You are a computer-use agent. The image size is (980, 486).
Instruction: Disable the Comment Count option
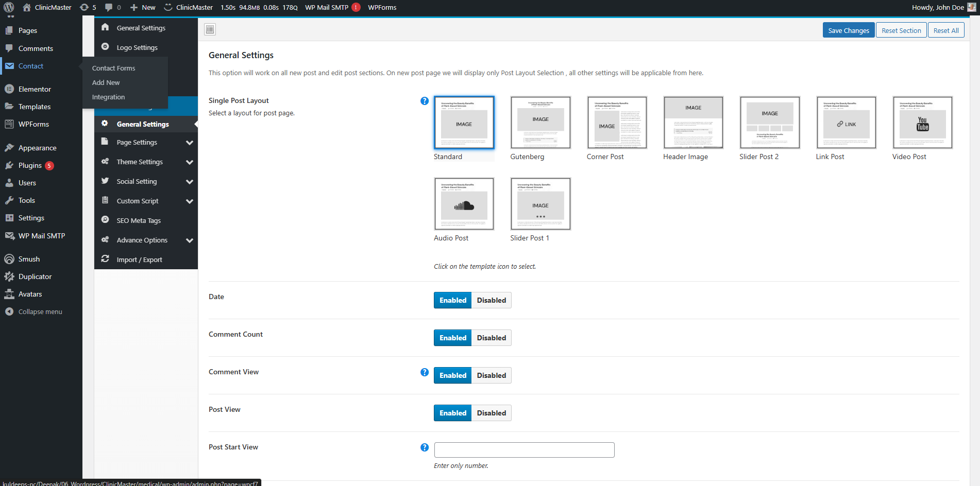491,338
